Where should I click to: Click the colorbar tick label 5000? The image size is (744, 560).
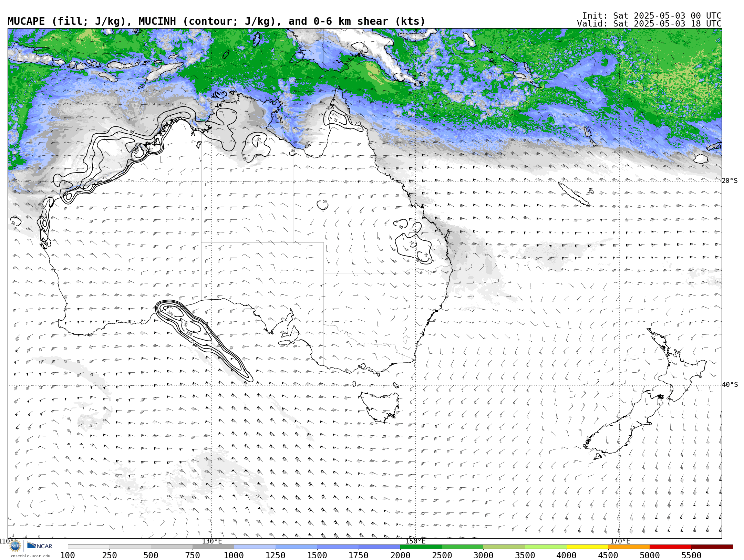coord(650,555)
